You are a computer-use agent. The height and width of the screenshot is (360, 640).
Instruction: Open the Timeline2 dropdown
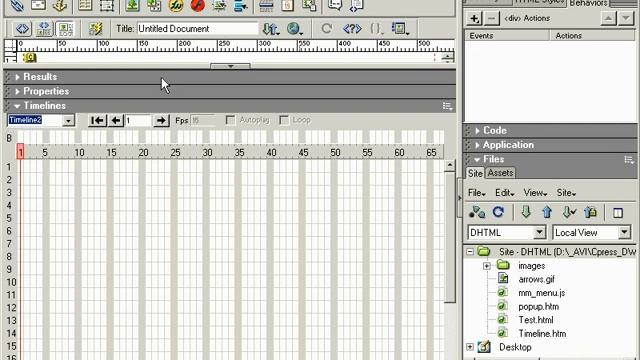(x=69, y=120)
